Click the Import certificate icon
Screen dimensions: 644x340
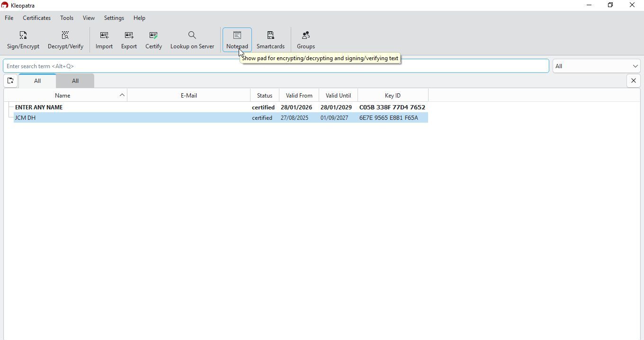(104, 40)
